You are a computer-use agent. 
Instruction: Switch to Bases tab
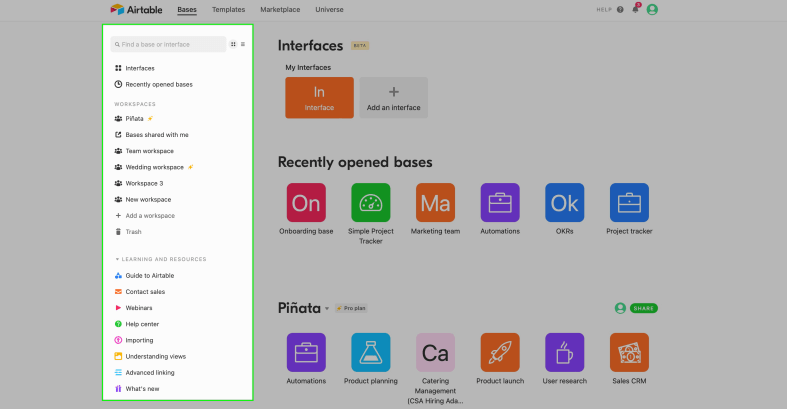[187, 10]
